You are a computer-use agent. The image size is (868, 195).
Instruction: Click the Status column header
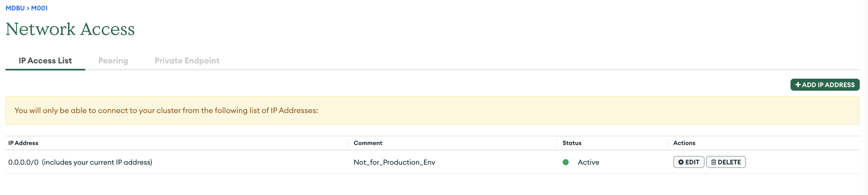click(x=571, y=143)
